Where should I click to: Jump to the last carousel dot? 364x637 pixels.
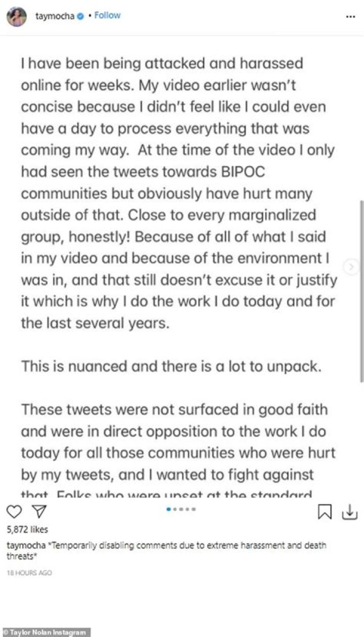(193, 509)
